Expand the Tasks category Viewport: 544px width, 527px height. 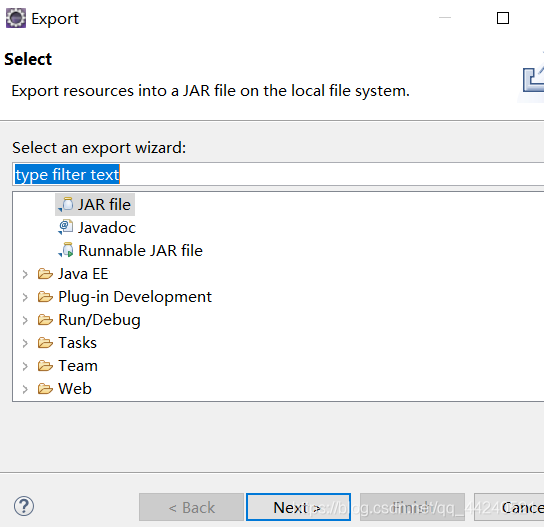pos(25,343)
